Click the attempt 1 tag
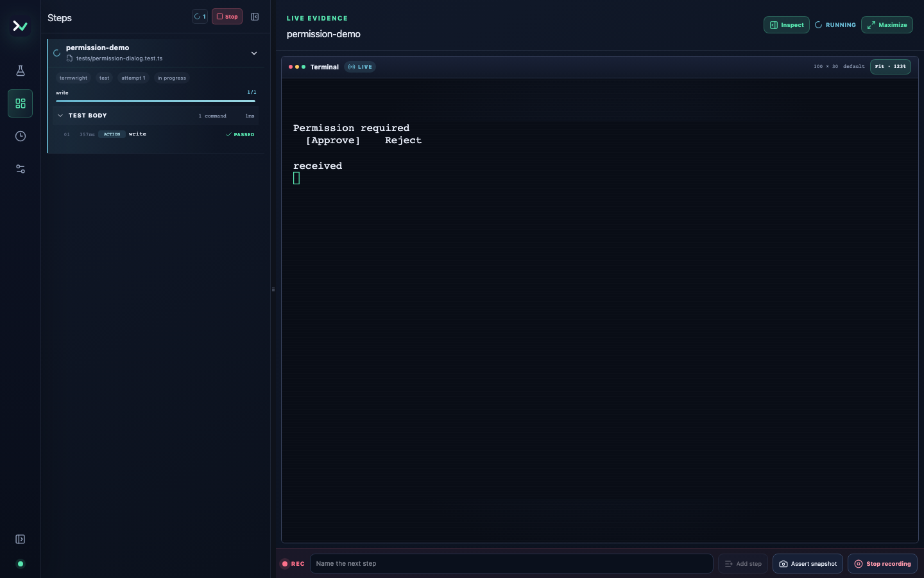This screenshot has height=578, width=924. pyautogui.click(x=133, y=78)
